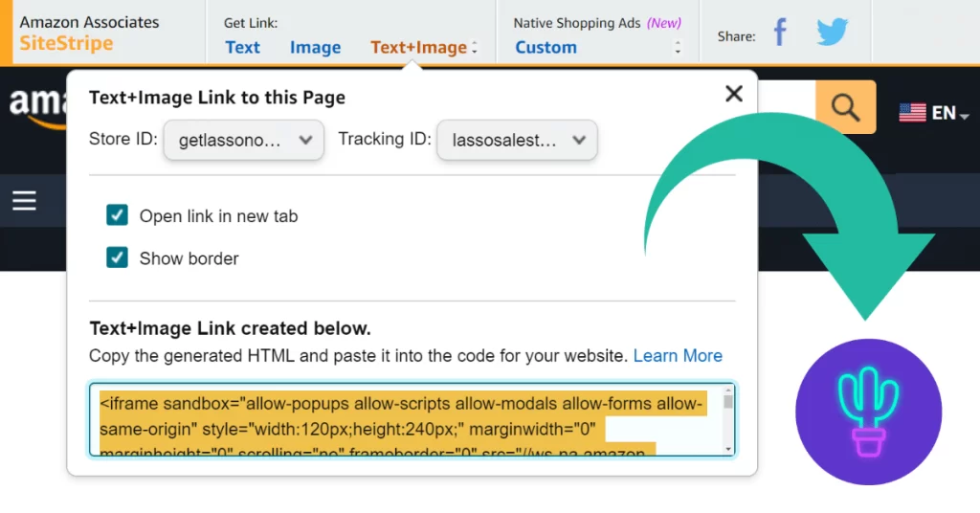The image size is (980, 513).
Task: Click the Amazon Associates SiteStripe label
Action: (89, 33)
